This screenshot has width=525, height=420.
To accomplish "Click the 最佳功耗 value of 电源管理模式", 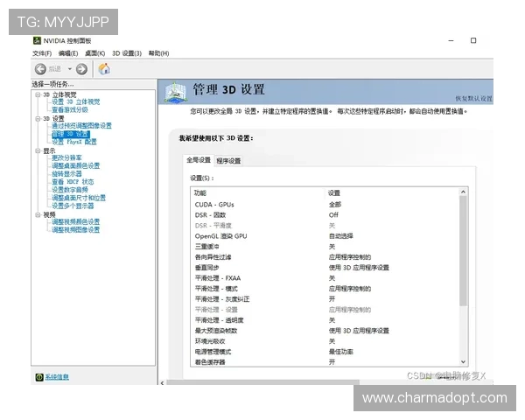I will [x=341, y=352].
